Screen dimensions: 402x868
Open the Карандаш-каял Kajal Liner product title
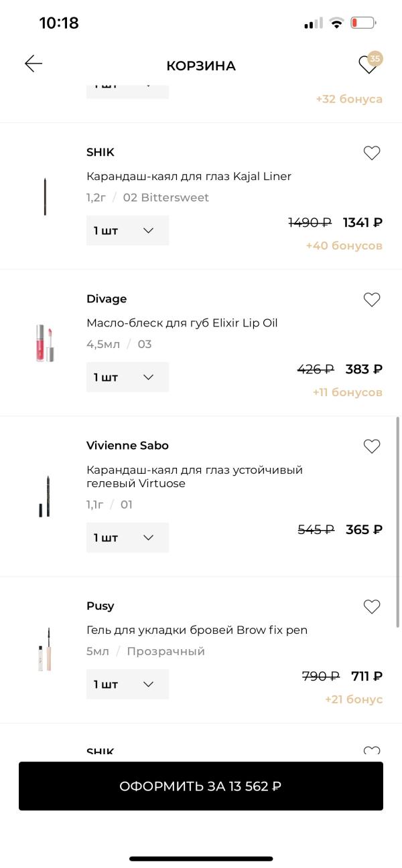click(x=189, y=177)
